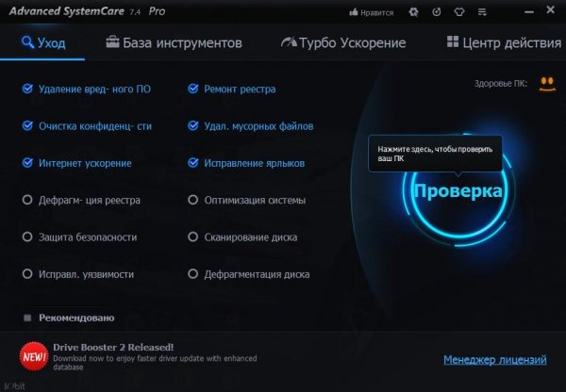Screen dimensions: 566x392
Task: Uncheck Ремонт реестра
Action: (193, 89)
